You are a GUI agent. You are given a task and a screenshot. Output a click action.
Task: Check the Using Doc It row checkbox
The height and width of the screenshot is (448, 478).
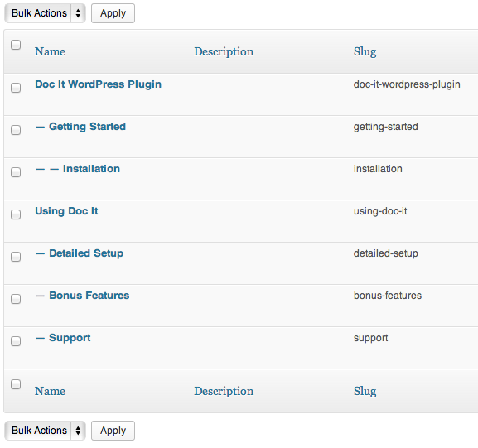[x=16, y=214]
